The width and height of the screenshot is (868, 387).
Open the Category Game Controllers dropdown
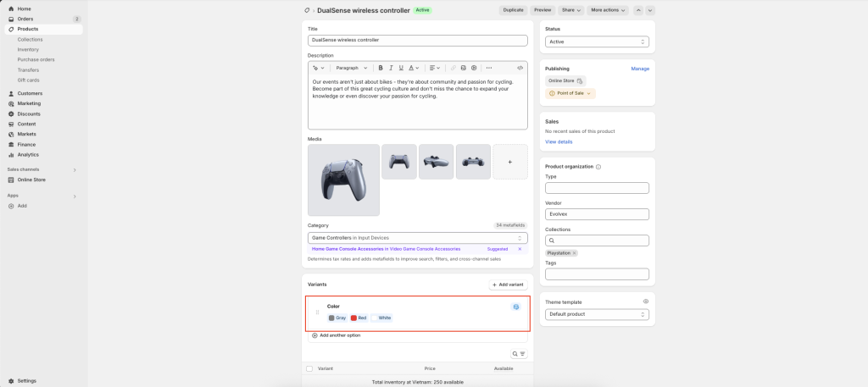pos(417,238)
